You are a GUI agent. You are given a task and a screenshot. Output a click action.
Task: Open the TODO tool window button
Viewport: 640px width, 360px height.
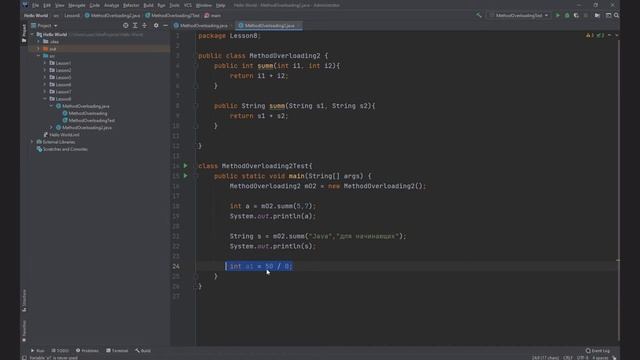pos(60,351)
